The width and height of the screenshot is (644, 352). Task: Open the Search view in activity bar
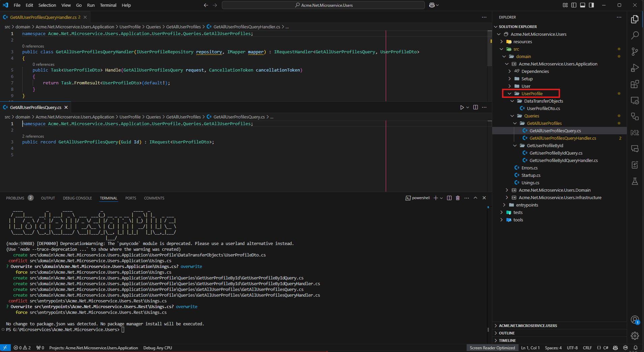[635, 35]
